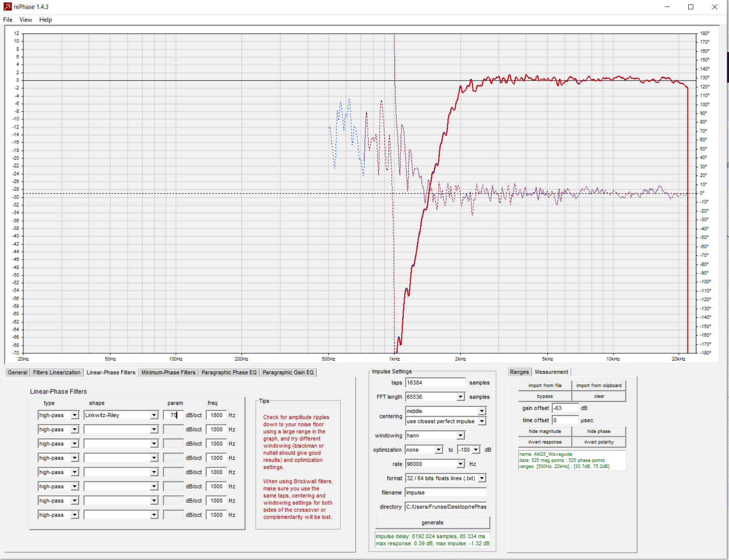This screenshot has height=560, width=729.
Task: Click the clear measurement button
Action: tap(599, 396)
